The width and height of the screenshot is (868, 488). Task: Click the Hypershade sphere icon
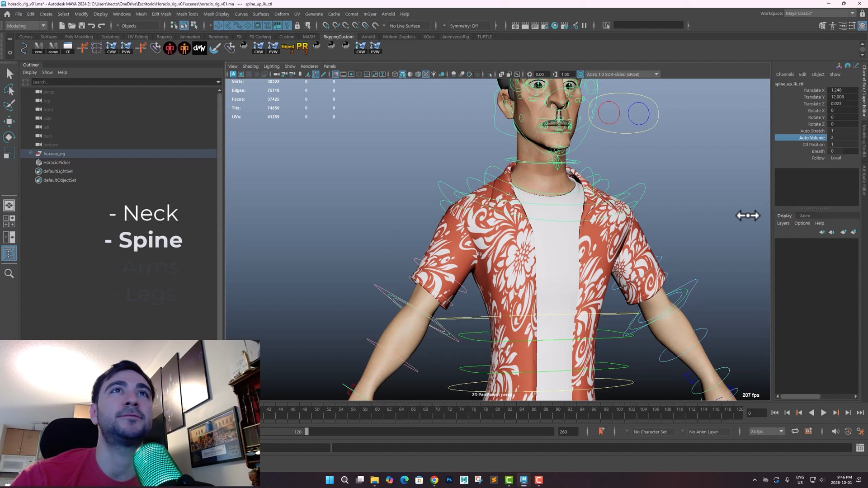tap(555, 26)
